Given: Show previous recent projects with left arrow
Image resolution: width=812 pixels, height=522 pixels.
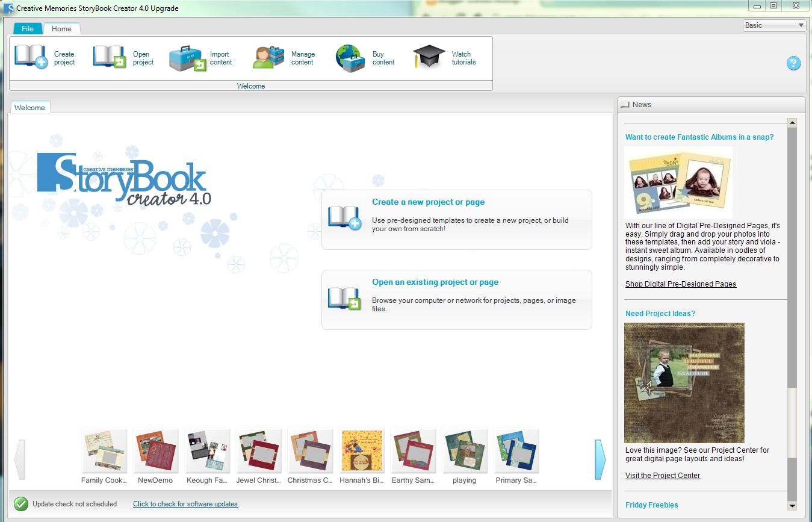Looking at the screenshot, I should 19,459.
